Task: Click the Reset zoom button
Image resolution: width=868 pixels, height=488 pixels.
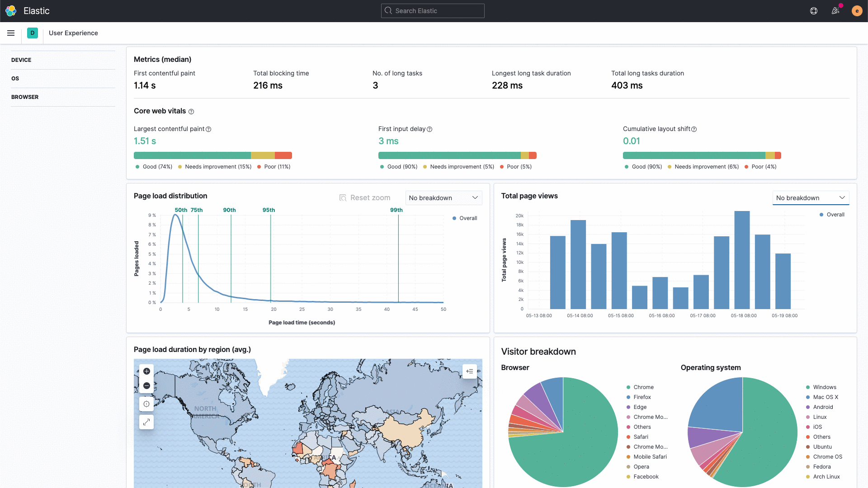Action: coord(365,198)
